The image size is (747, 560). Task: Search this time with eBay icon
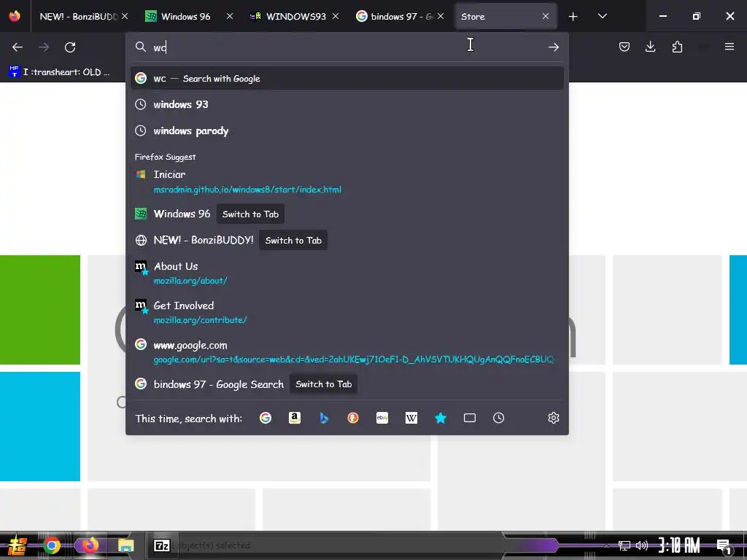pyautogui.click(x=382, y=418)
